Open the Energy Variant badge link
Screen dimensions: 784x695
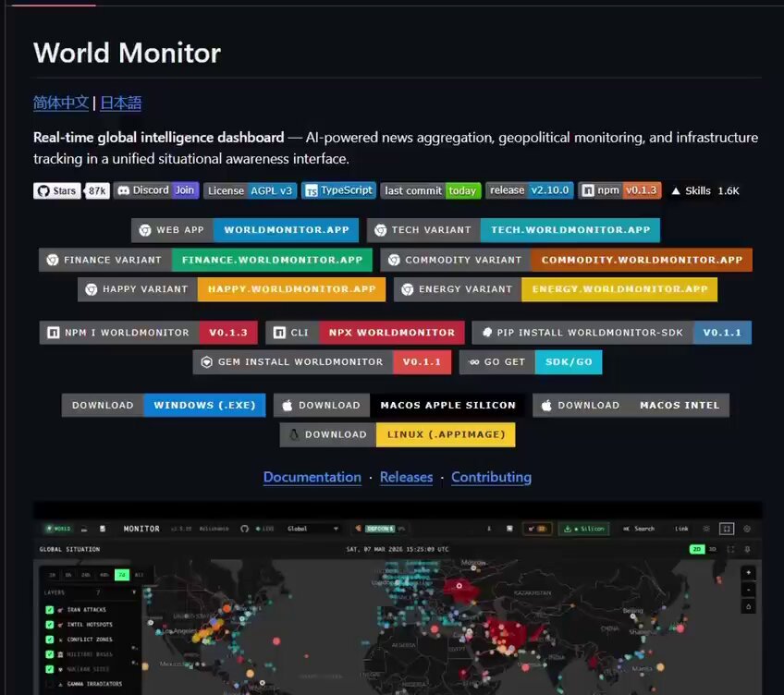[x=556, y=289]
